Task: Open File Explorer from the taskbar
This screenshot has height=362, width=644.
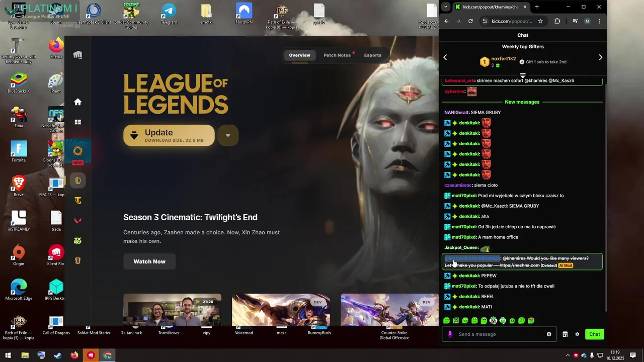Action: [25, 355]
